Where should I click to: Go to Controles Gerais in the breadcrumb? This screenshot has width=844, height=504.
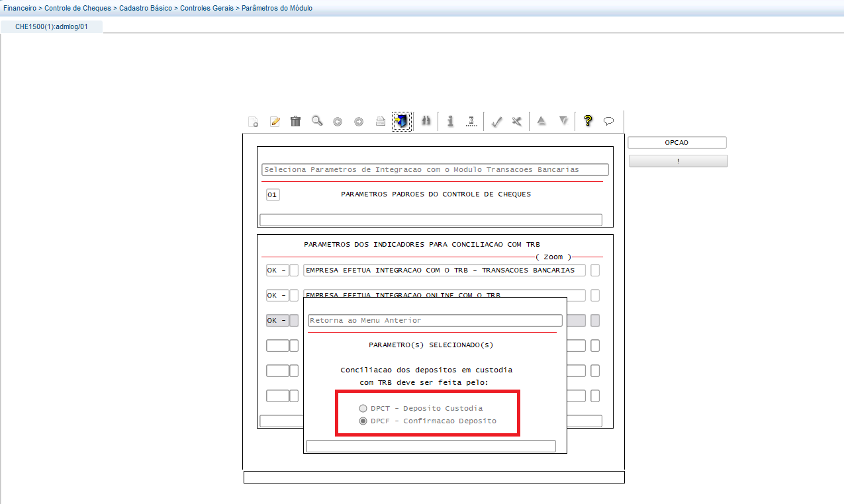tap(207, 8)
